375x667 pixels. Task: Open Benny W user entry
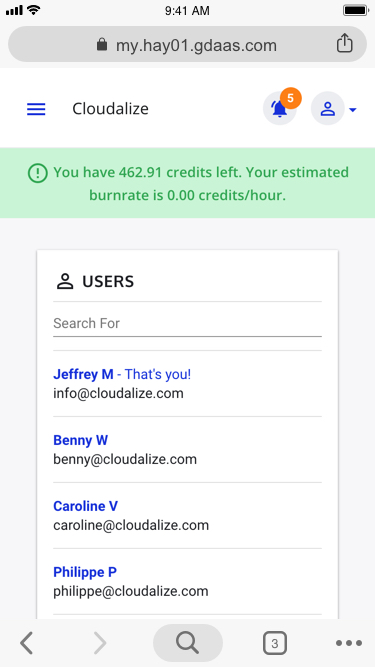tap(80, 440)
